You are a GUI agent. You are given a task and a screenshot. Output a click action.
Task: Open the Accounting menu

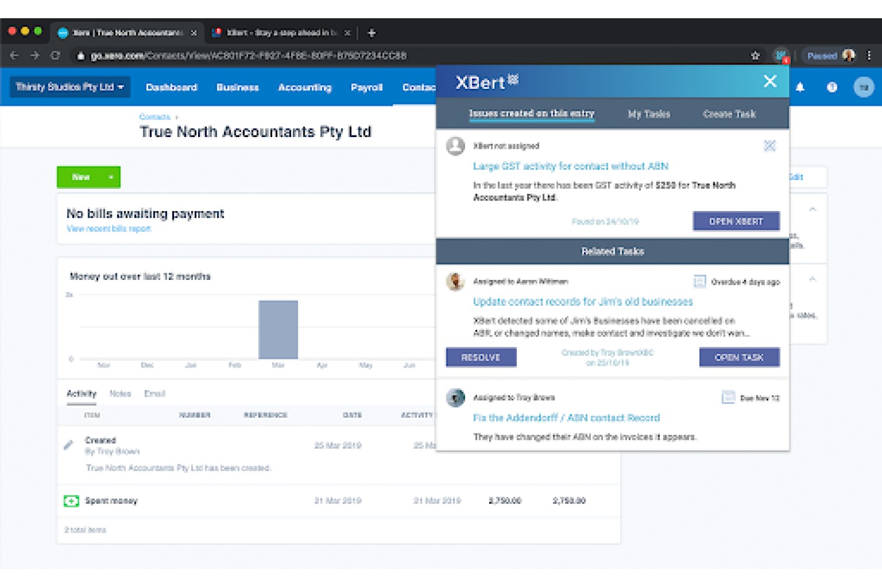[x=305, y=87]
